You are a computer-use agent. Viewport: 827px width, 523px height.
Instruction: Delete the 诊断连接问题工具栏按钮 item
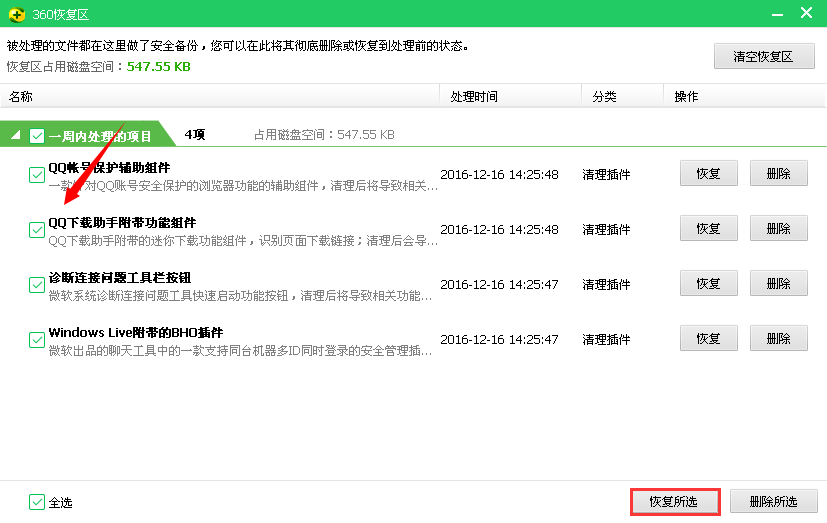[x=778, y=283]
